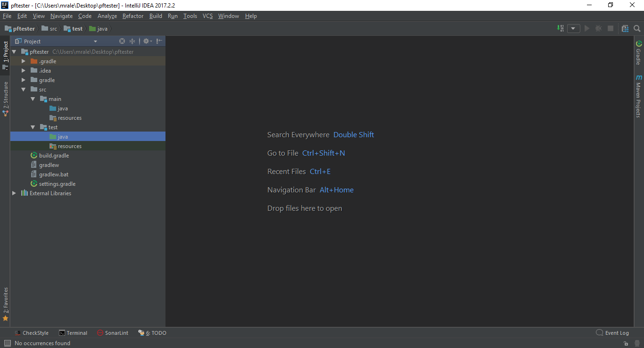Click the External Libraries label

pos(50,193)
